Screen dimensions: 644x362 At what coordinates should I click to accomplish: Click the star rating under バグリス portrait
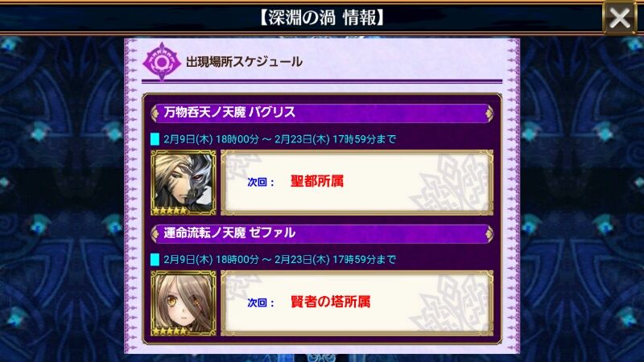tap(170, 211)
